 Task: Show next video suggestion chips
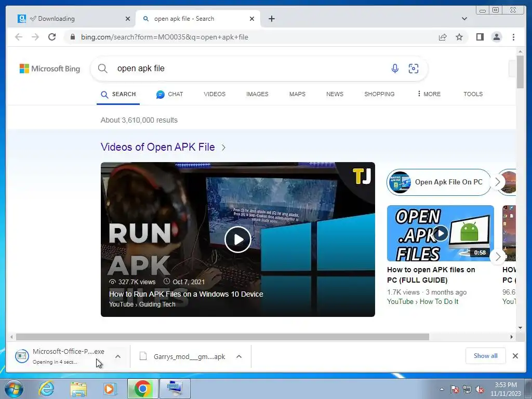coord(497,182)
